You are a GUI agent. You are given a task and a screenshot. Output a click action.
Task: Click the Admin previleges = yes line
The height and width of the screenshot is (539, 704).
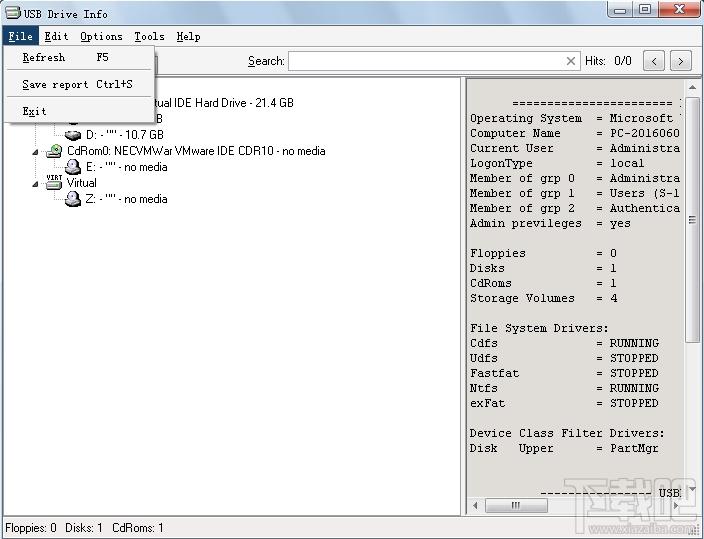point(550,223)
